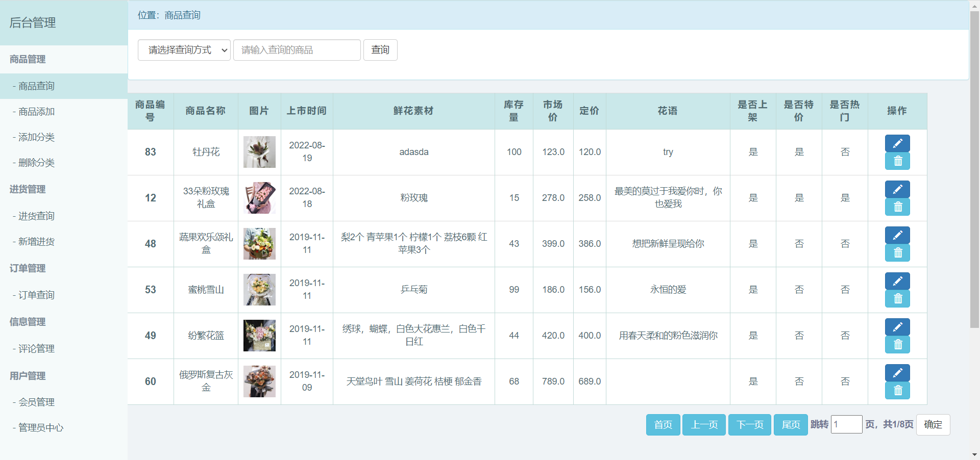Open thumbnail image of 33朵粉玫瑰礼盒
The height and width of the screenshot is (460, 980).
259,198
